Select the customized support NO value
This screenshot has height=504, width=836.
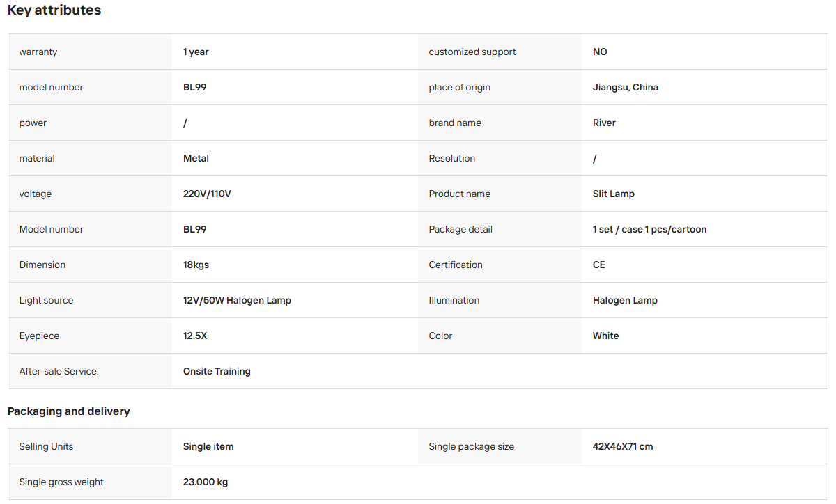point(600,52)
